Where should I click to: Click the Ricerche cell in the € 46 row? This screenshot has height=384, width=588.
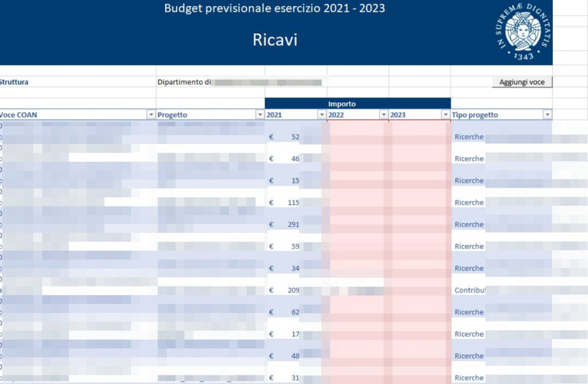469,159
